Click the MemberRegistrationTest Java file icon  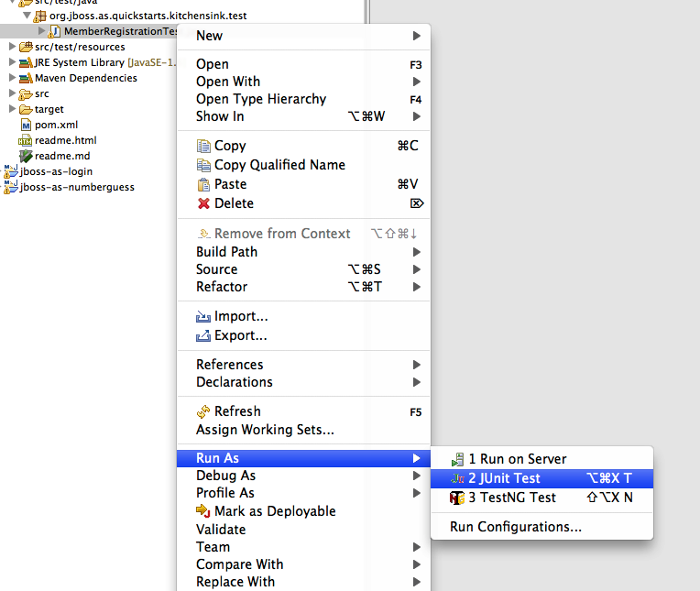coord(54,31)
